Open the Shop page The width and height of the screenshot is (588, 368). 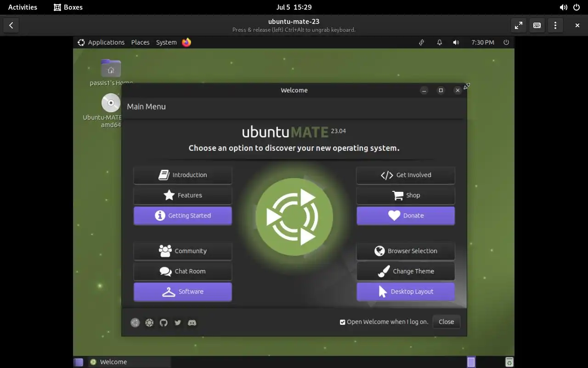click(406, 195)
